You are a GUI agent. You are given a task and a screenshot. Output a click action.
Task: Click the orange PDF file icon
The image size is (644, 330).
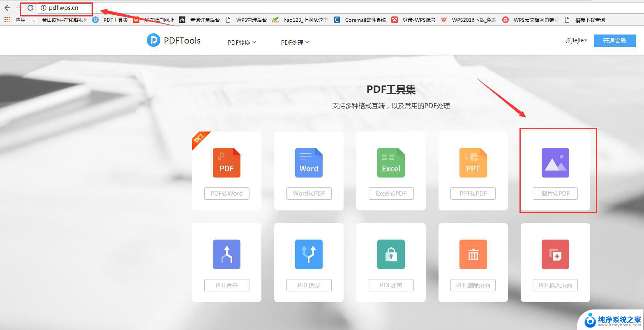coord(226,163)
